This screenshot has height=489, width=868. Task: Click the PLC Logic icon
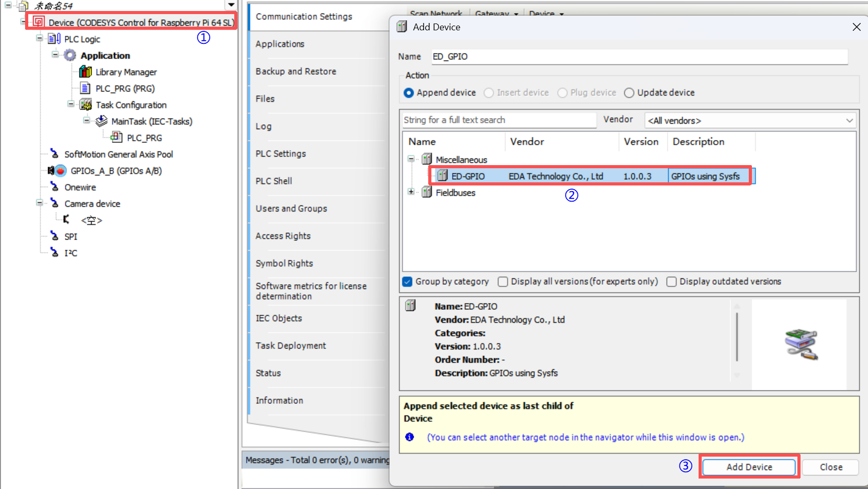pos(54,39)
